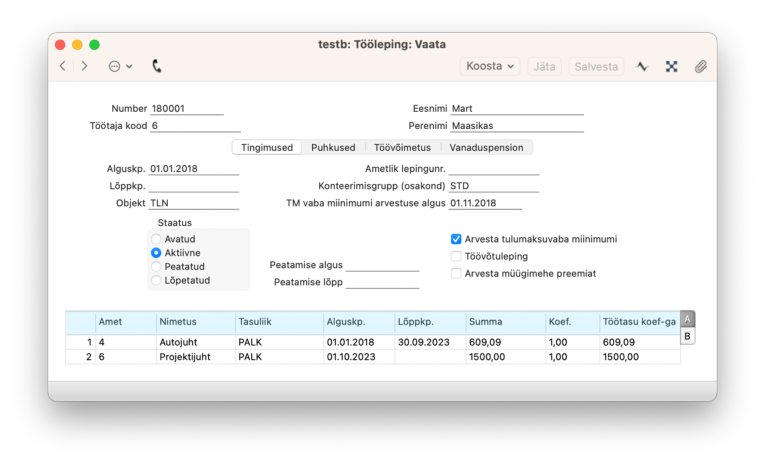Go to next record with forward arrow

[x=84, y=66]
